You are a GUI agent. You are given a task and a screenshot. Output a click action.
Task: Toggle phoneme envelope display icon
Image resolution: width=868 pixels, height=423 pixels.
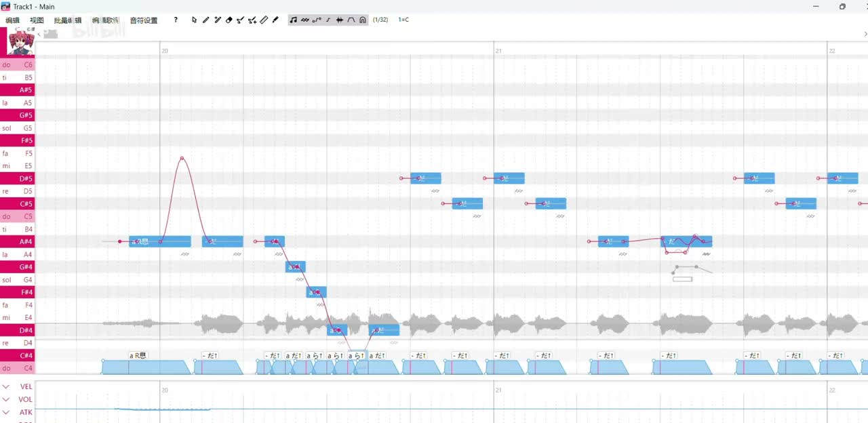(351, 20)
